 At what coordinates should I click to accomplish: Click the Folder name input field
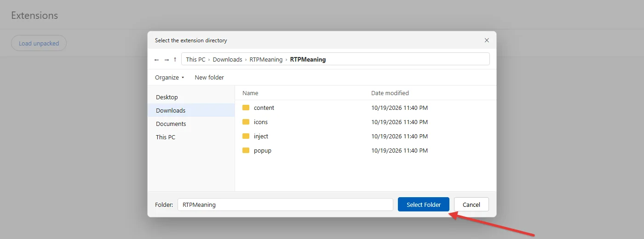pyautogui.click(x=285, y=205)
